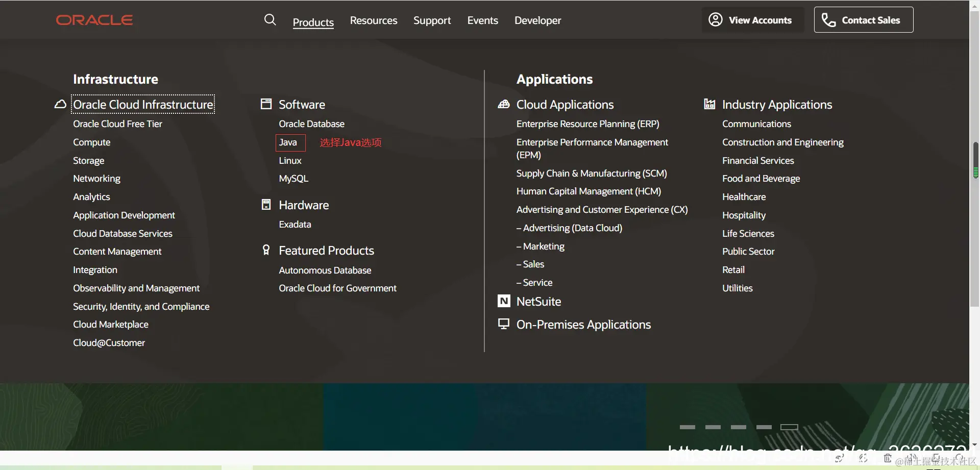This screenshot has width=980, height=470.
Task: Select Cloud Database Services
Action: (122, 233)
